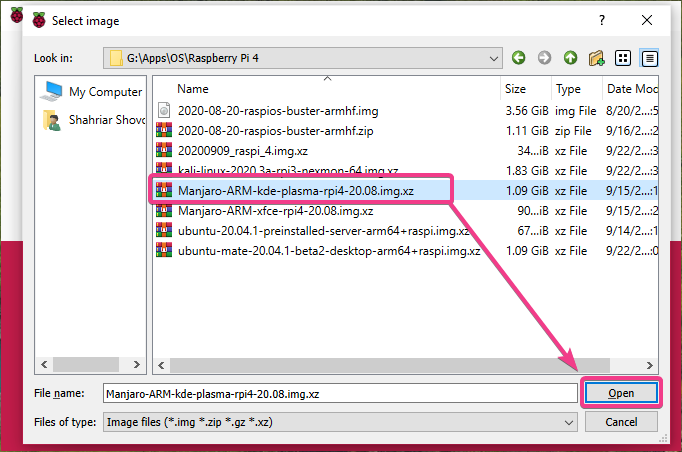Image resolution: width=682 pixels, height=452 pixels.
Task: Select file 20200909_raspi_4.img.xz
Action: click(x=243, y=151)
